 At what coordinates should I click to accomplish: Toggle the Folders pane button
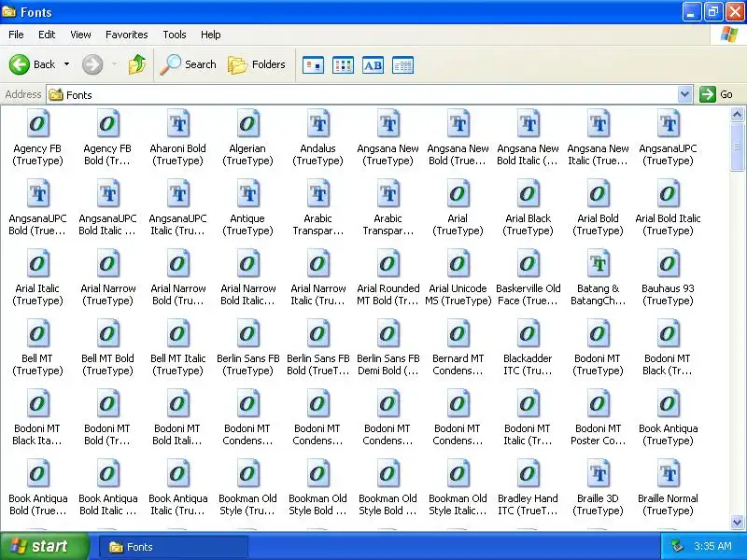click(x=257, y=64)
